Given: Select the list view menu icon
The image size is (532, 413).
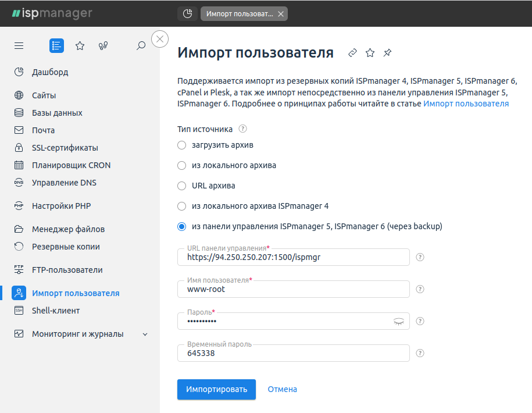Looking at the screenshot, I should [x=56, y=46].
